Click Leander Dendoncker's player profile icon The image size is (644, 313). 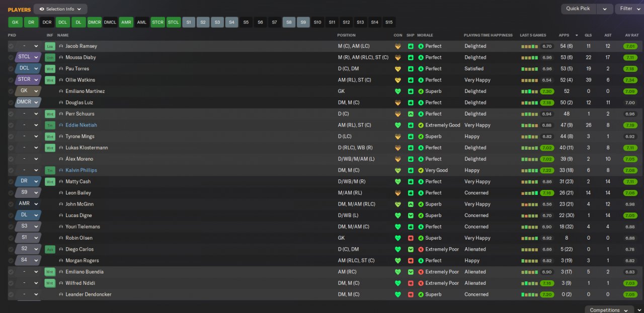point(61,294)
